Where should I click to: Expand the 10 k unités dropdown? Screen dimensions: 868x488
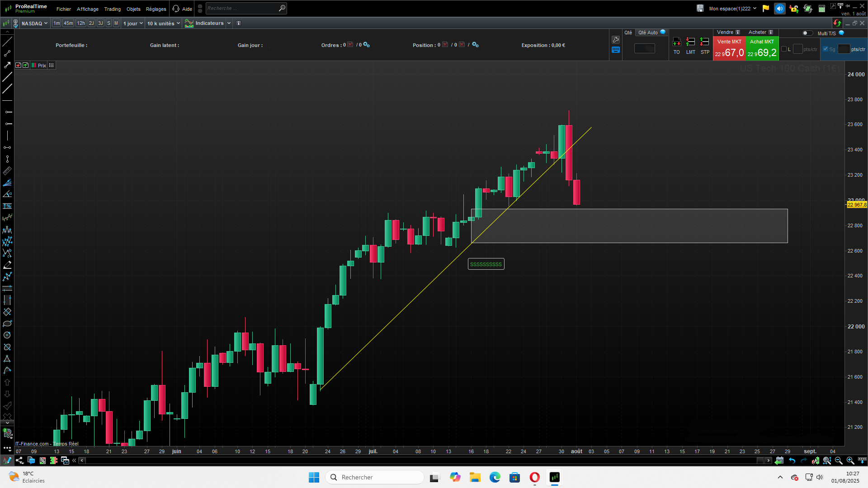coord(163,23)
